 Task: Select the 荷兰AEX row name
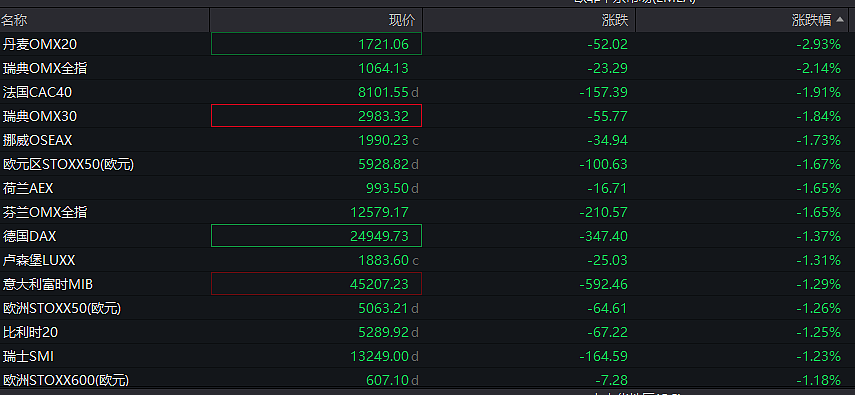click(x=28, y=188)
